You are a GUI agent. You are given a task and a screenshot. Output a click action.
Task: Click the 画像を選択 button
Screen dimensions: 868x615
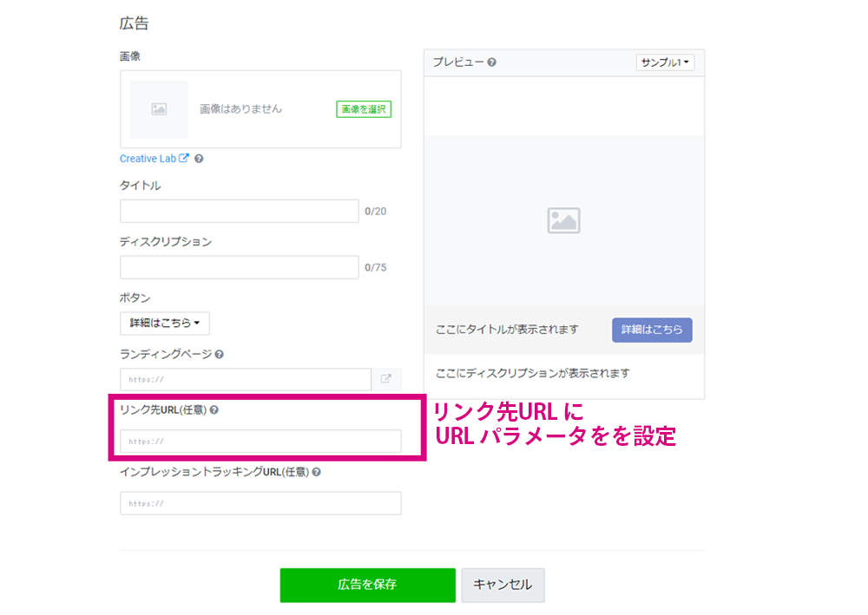point(364,109)
